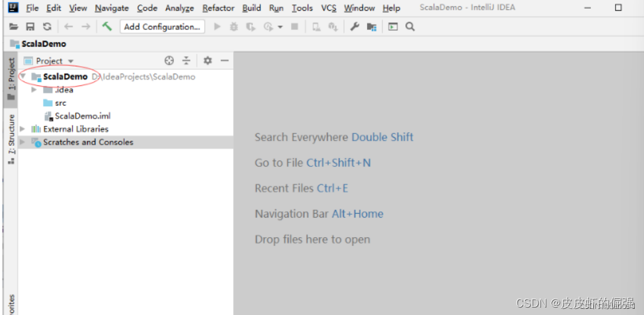Screen dimensions: 644x315
Task: Minimize the IntelliJ IDEA window
Action: tap(588, 8)
